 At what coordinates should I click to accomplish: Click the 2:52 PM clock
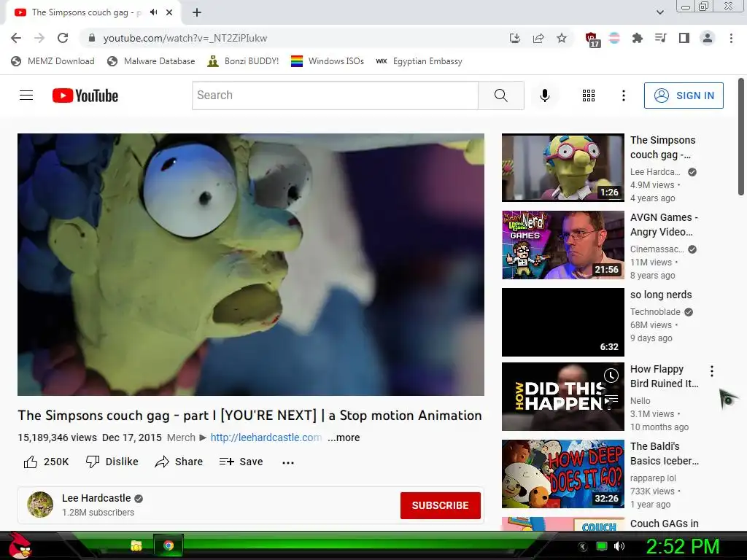[x=682, y=546]
